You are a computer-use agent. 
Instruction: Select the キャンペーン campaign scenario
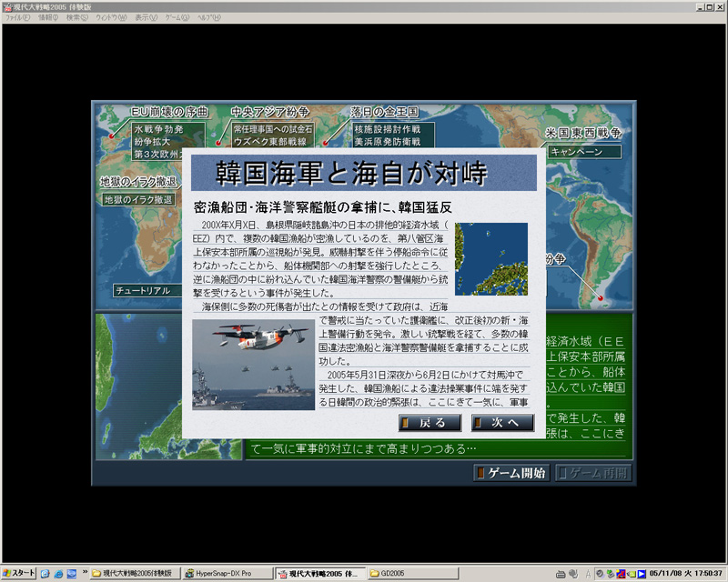click(577, 151)
